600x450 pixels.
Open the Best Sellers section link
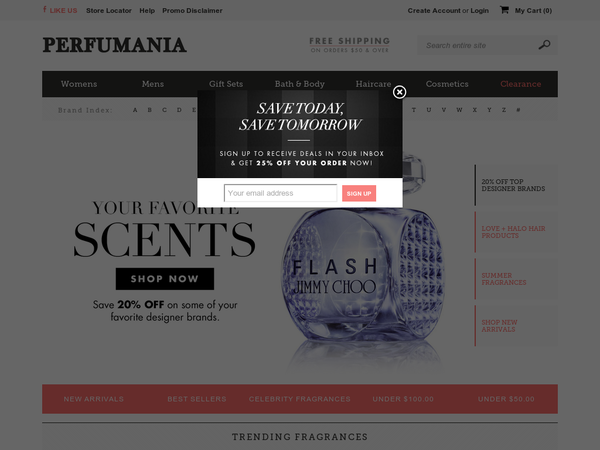197,399
